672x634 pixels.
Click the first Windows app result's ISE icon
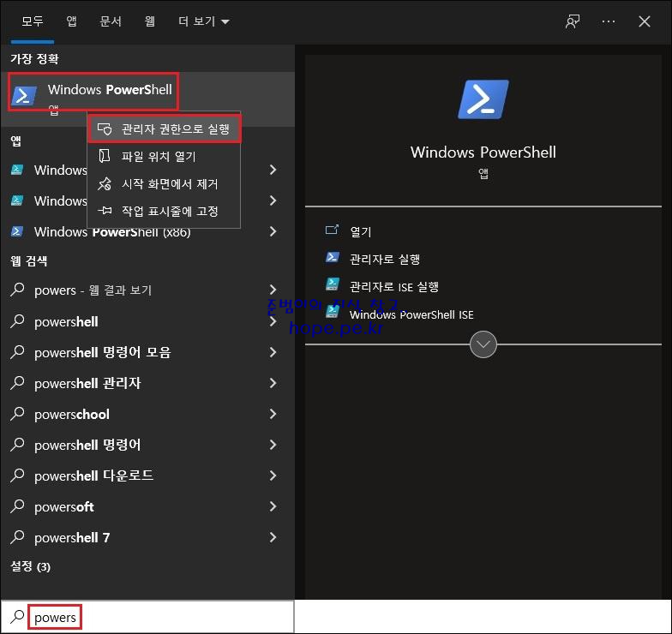point(17,170)
